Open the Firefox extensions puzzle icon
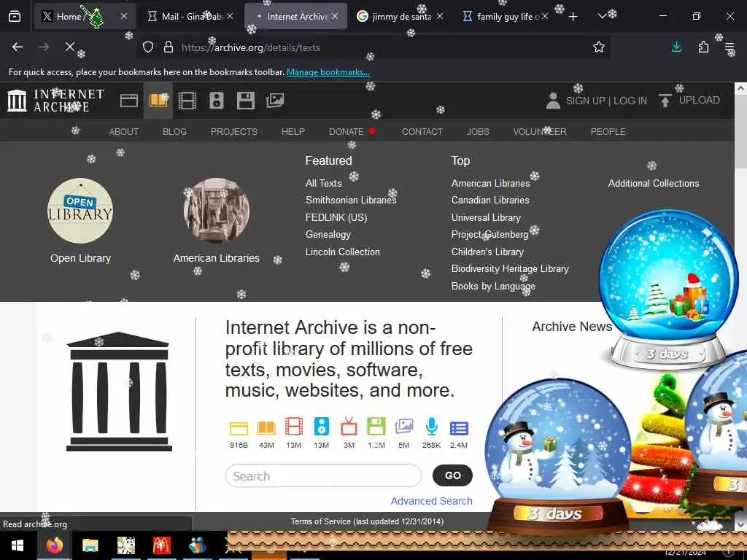747x560 pixels. pyautogui.click(x=703, y=47)
